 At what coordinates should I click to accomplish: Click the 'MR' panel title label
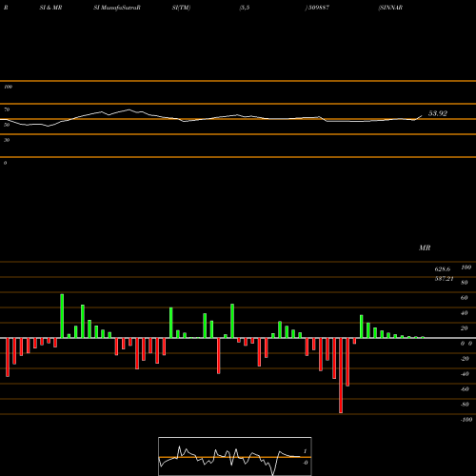(425, 248)
